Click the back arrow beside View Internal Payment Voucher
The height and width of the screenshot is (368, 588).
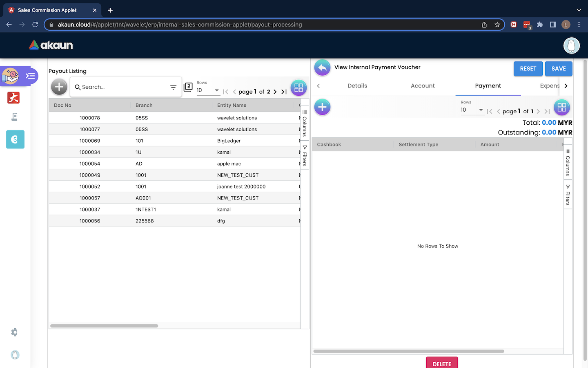[x=322, y=67]
